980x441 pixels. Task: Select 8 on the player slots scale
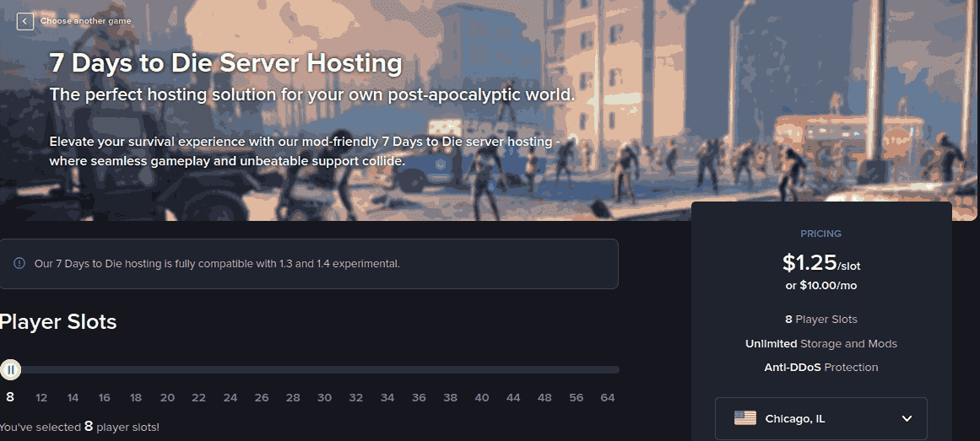click(x=10, y=397)
